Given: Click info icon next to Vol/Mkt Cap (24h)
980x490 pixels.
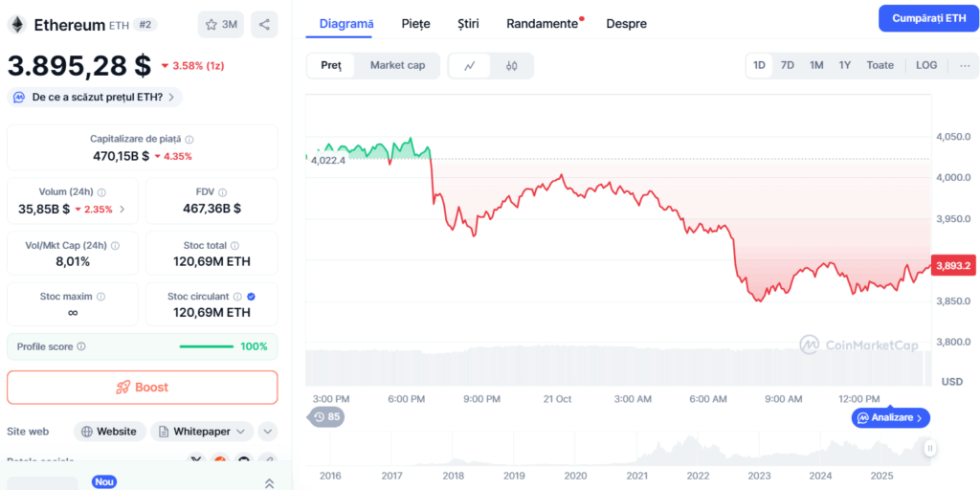Looking at the screenshot, I should [x=115, y=246].
